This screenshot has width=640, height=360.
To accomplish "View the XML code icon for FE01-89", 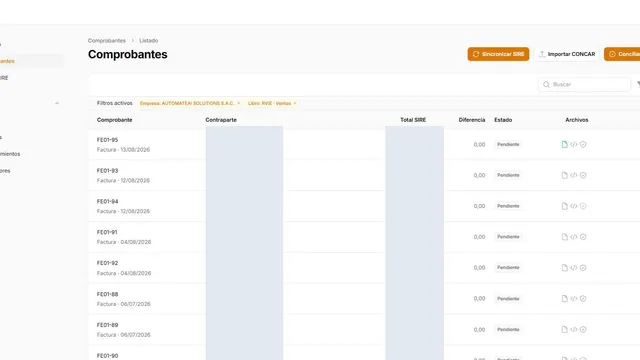I will (573, 329).
